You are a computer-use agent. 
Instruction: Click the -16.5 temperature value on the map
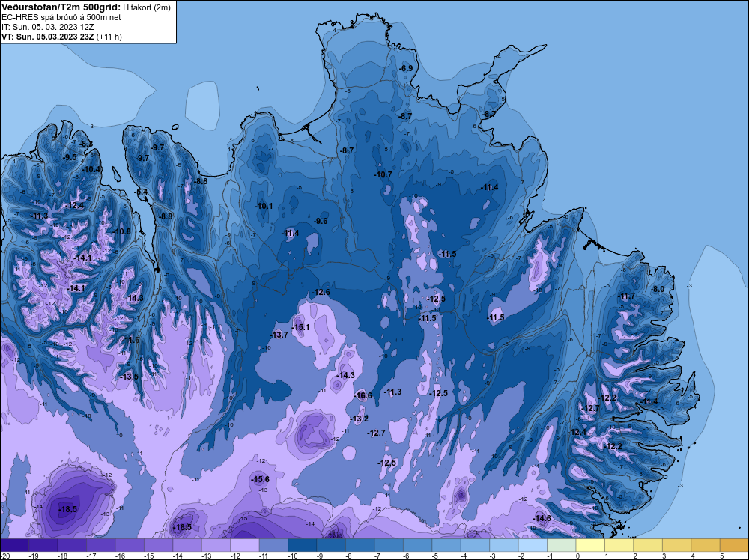point(182,527)
